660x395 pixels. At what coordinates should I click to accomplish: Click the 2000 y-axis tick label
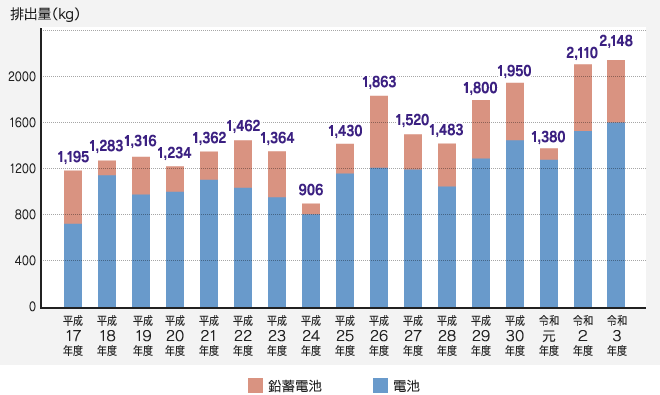(x=22, y=77)
